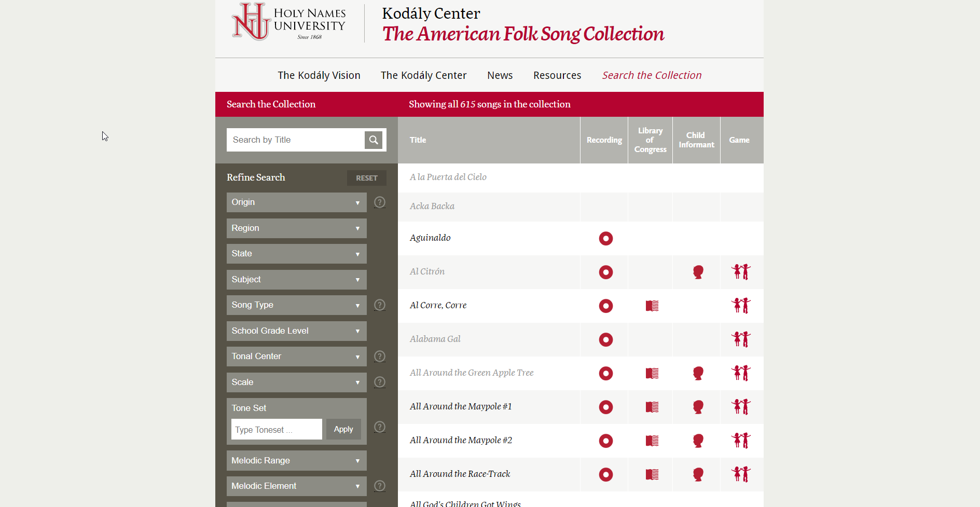The image size is (980, 507).
Task: Click Library of Congress icon for All Around the Maypole #2
Action: tap(652, 441)
